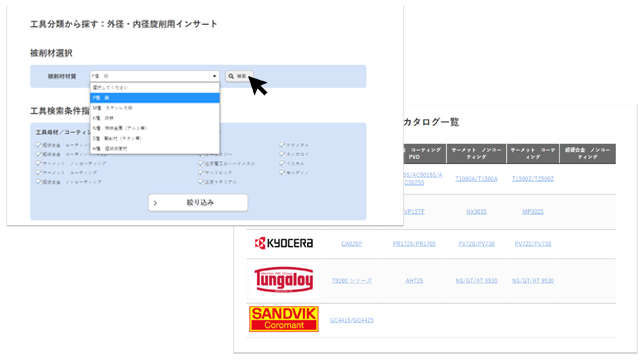Toggle the 超硬合金 ノンコーティング checkbox
Screen dimensions: 644x363
[39, 182]
